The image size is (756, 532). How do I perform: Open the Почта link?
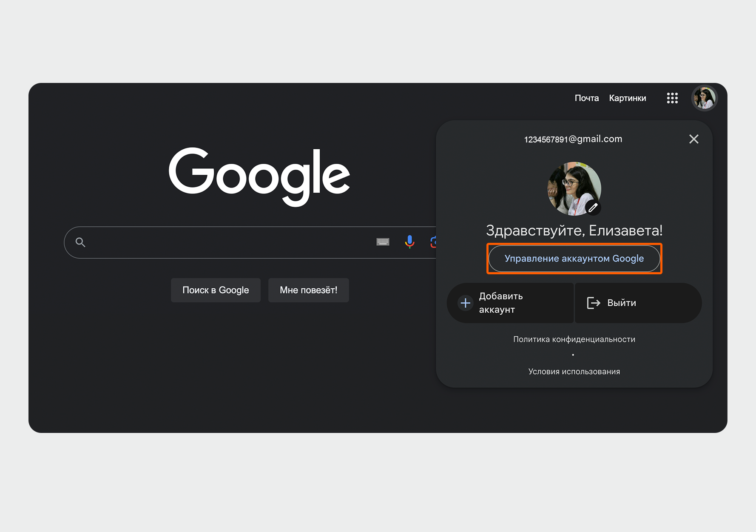(x=587, y=98)
